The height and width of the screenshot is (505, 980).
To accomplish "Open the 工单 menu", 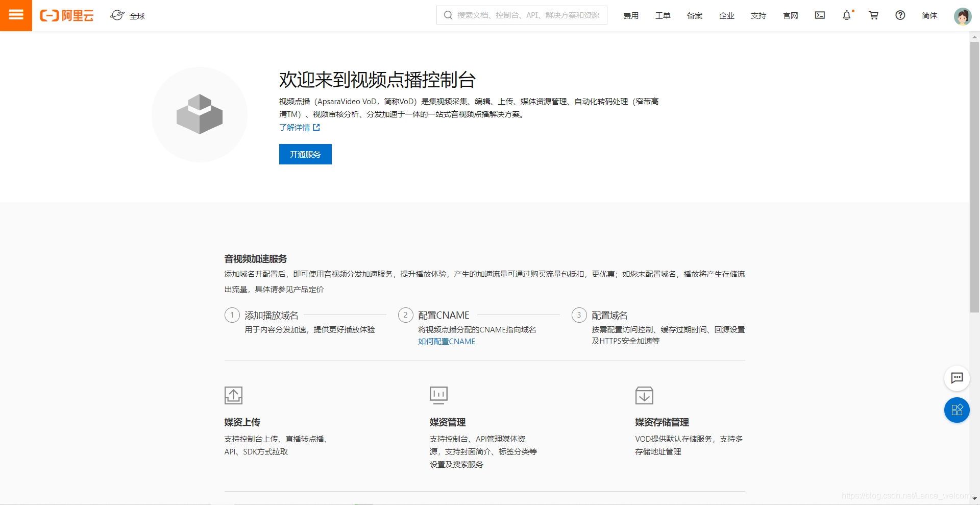I will click(663, 16).
